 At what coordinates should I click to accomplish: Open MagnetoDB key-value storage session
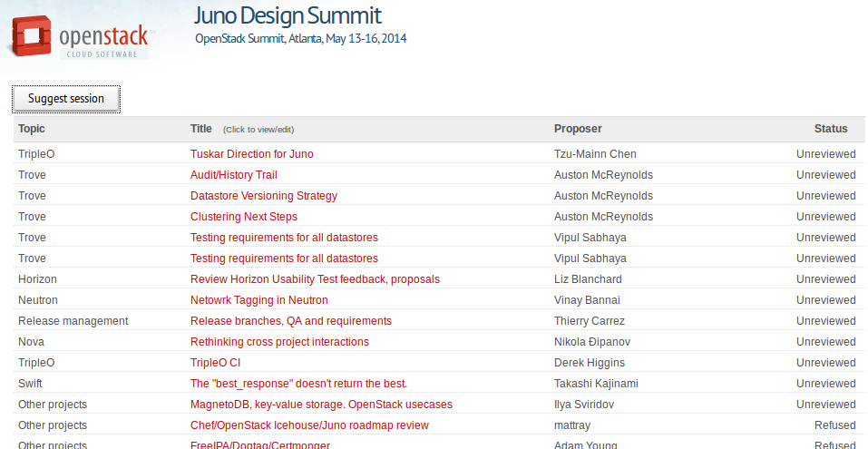321,405
